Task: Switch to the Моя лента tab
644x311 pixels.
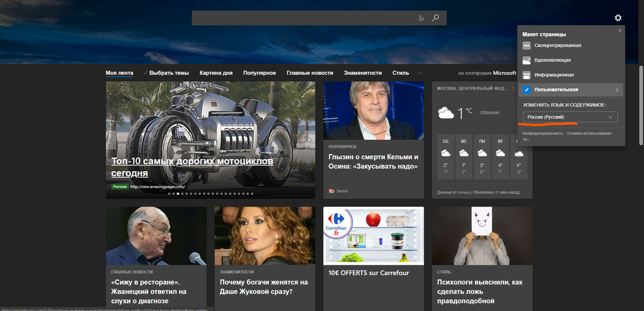Action: pos(119,73)
